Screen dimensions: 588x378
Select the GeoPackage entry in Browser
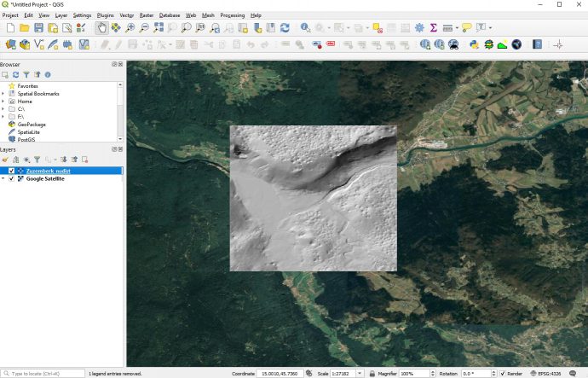[31, 125]
